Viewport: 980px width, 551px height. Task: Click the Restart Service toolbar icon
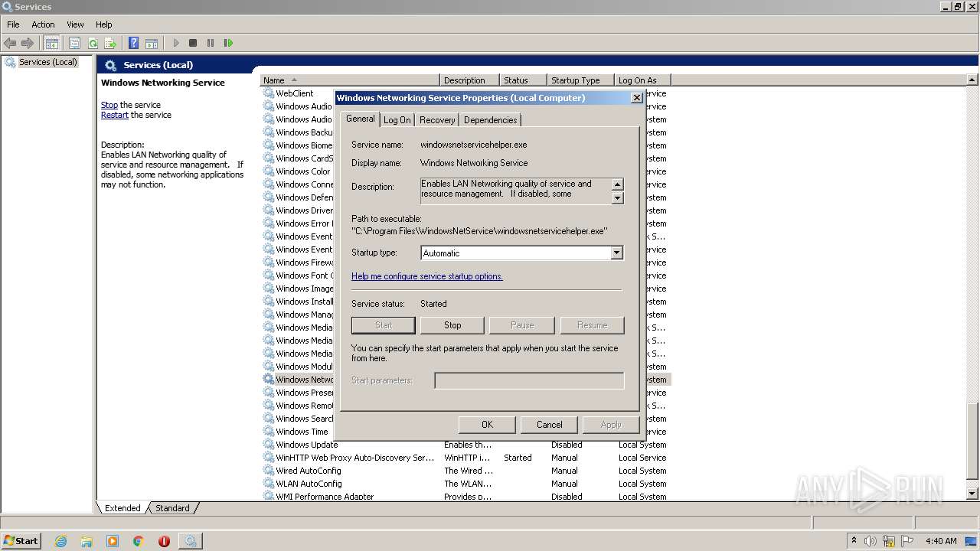coord(228,43)
